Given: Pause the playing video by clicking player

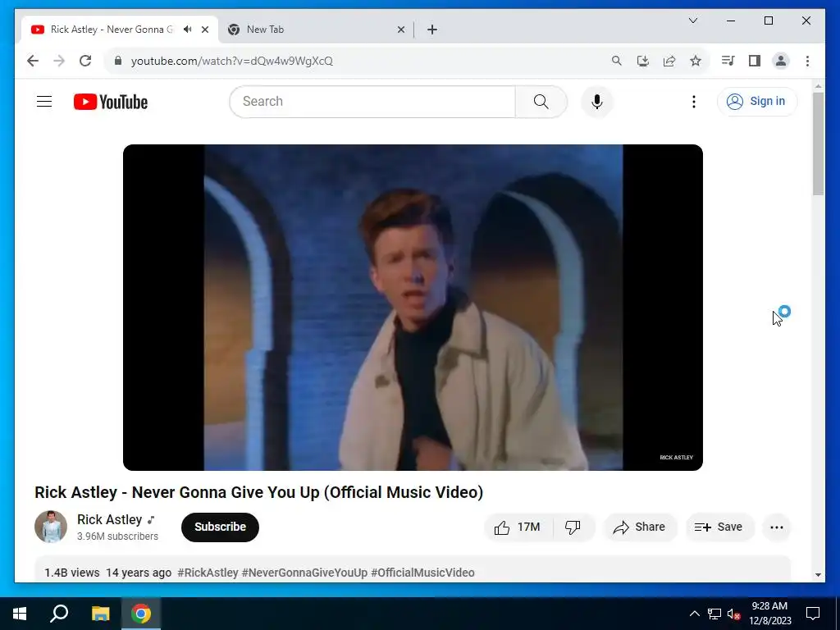Looking at the screenshot, I should (413, 307).
